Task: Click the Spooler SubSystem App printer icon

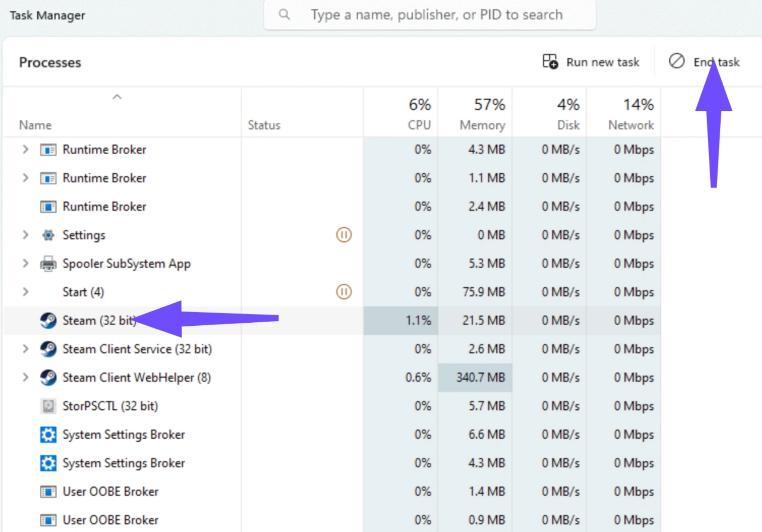Action: [48, 264]
